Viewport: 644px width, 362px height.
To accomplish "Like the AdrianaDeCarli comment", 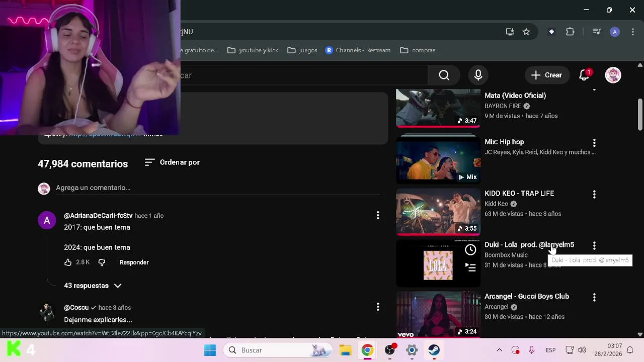I will click(68, 262).
